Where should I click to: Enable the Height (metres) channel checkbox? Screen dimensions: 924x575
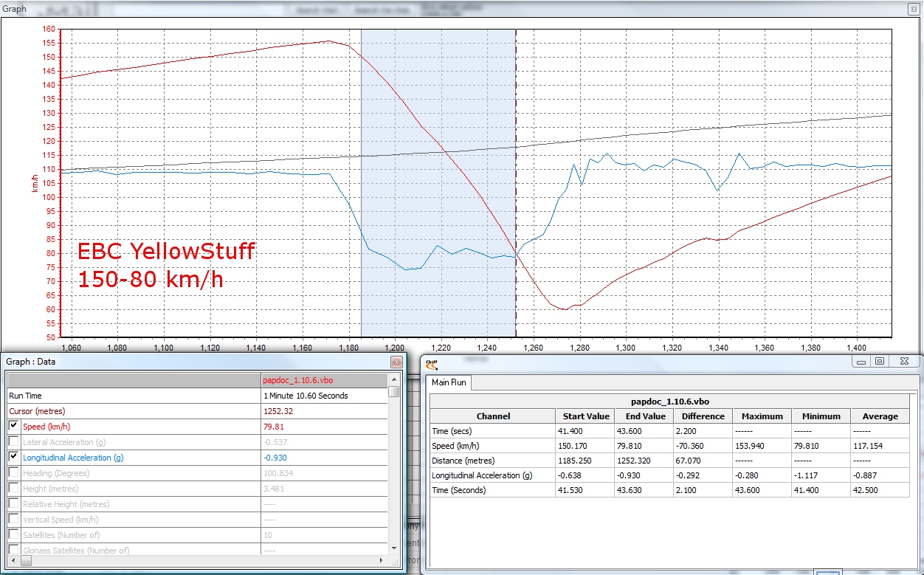(13, 488)
